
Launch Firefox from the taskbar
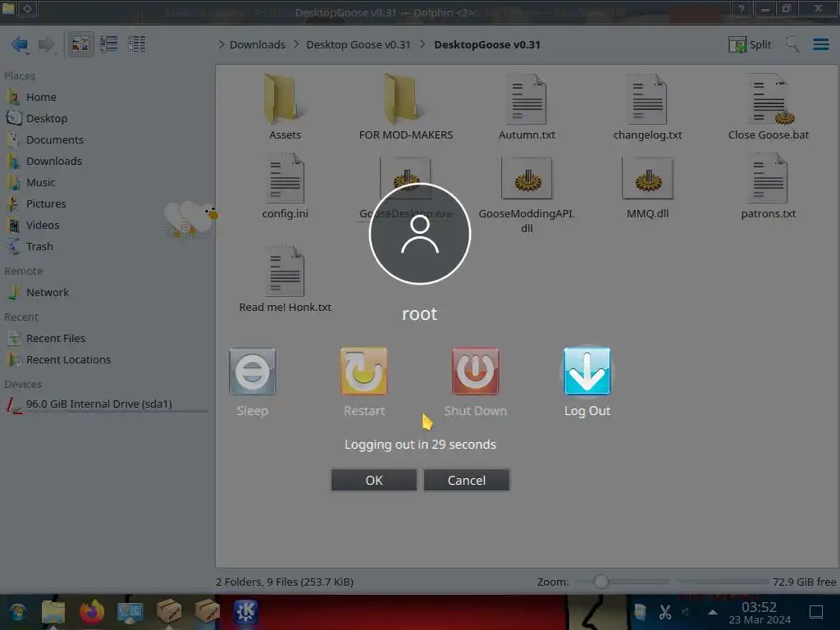point(92,612)
